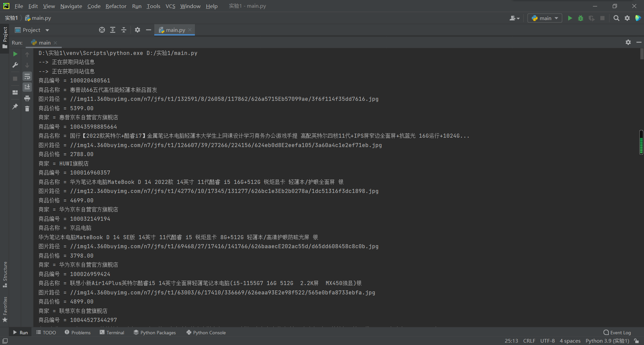Collapse all in Project panel

pyautogui.click(x=124, y=30)
